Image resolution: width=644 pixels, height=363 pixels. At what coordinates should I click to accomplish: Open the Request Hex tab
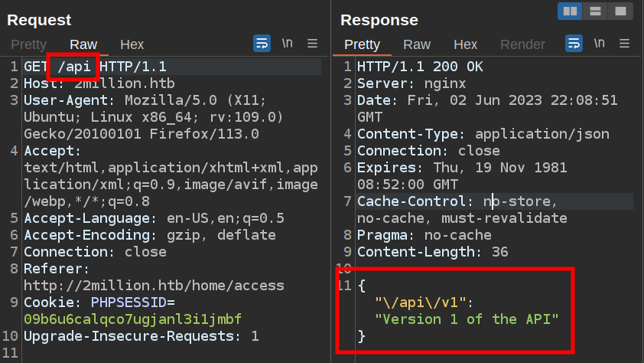click(132, 44)
